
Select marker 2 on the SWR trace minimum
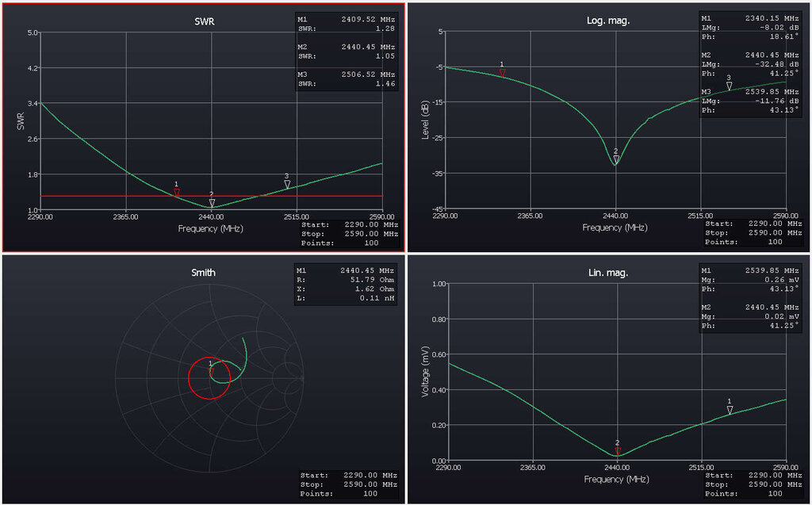point(212,202)
